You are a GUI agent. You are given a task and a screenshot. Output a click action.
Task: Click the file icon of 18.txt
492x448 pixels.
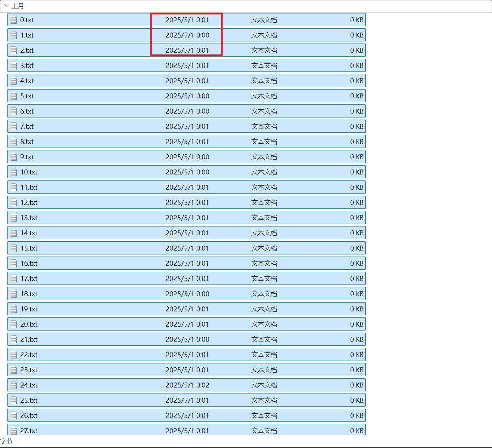tap(14, 294)
